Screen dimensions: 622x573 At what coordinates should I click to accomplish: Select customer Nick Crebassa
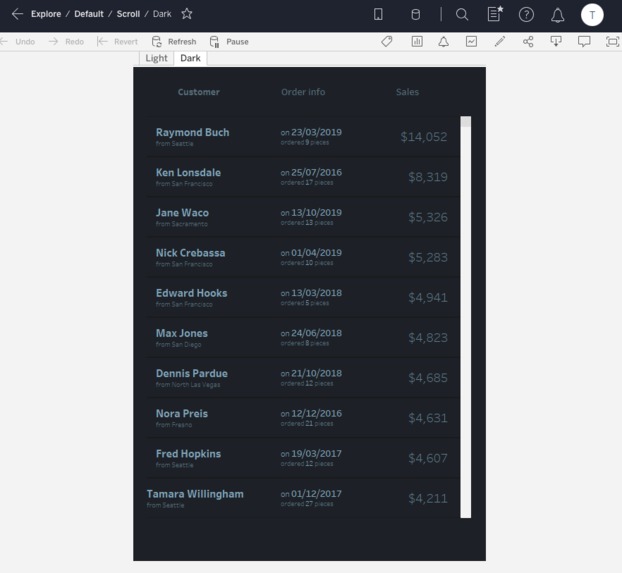click(x=190, y=253)
